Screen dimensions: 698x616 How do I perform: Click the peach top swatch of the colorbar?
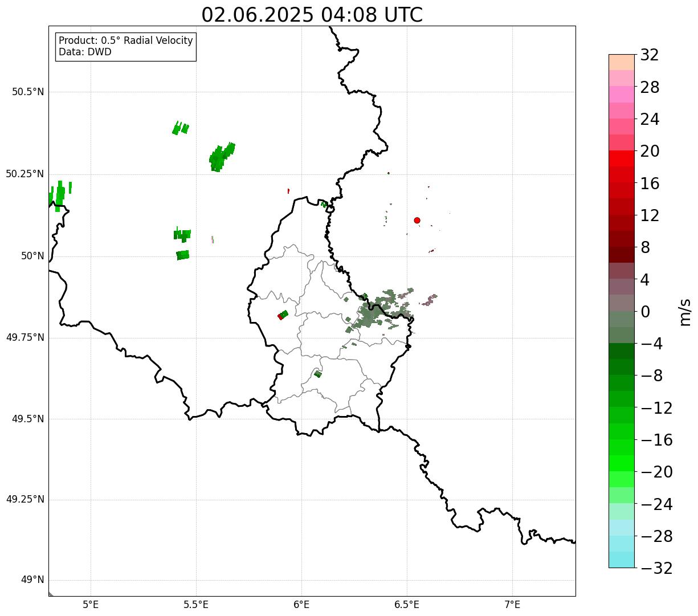click(622, 62)
